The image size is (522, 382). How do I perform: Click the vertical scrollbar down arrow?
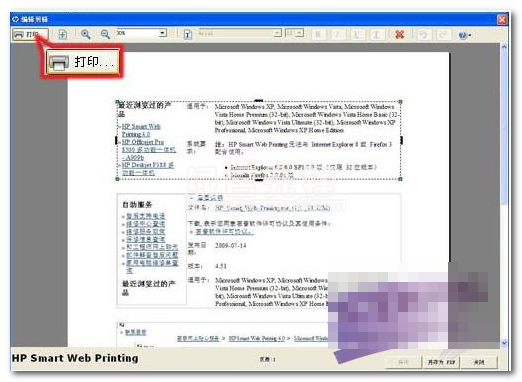504,343
